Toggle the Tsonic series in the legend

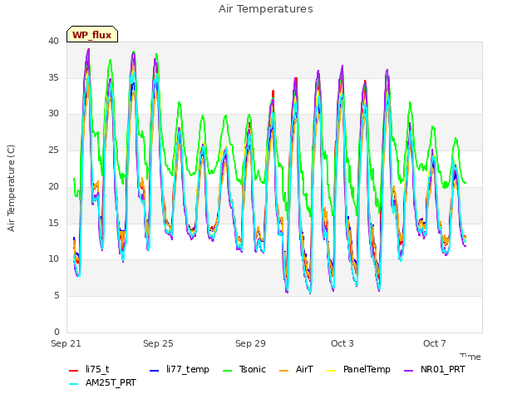(x=244, y=369)
